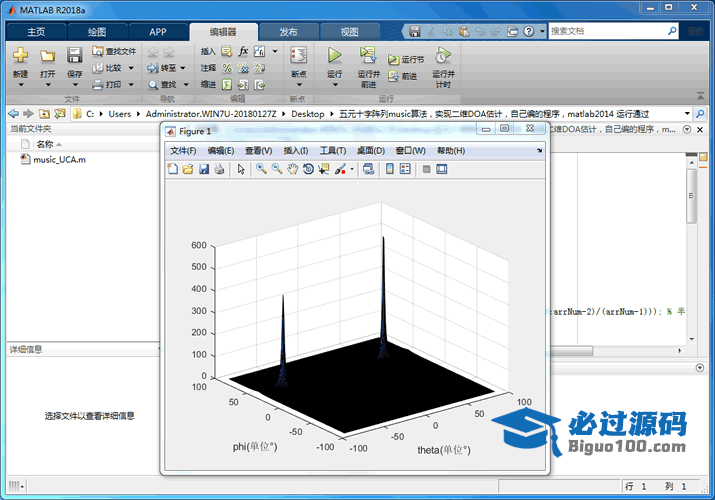Click Run and Advance (运行并前进) icon
The height and width of the screenshot is (500, 715).
click(368, 55)
